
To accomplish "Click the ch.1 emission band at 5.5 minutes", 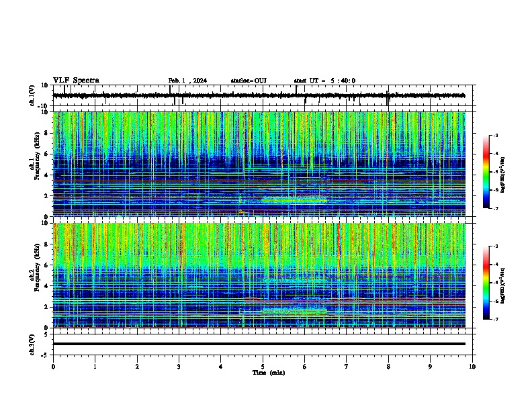I will 294,200.
